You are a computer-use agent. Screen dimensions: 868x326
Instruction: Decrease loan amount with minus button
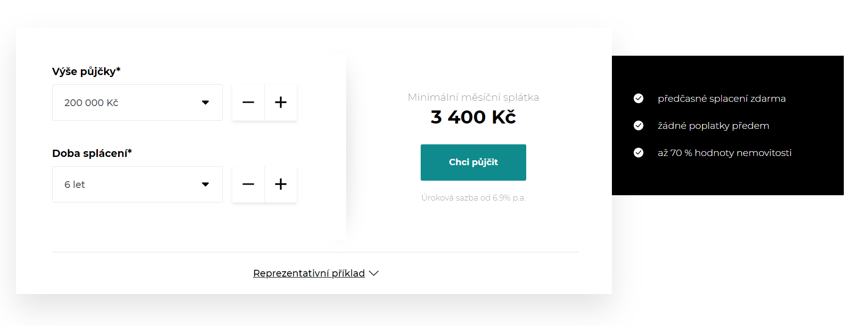tap(248, 102)
